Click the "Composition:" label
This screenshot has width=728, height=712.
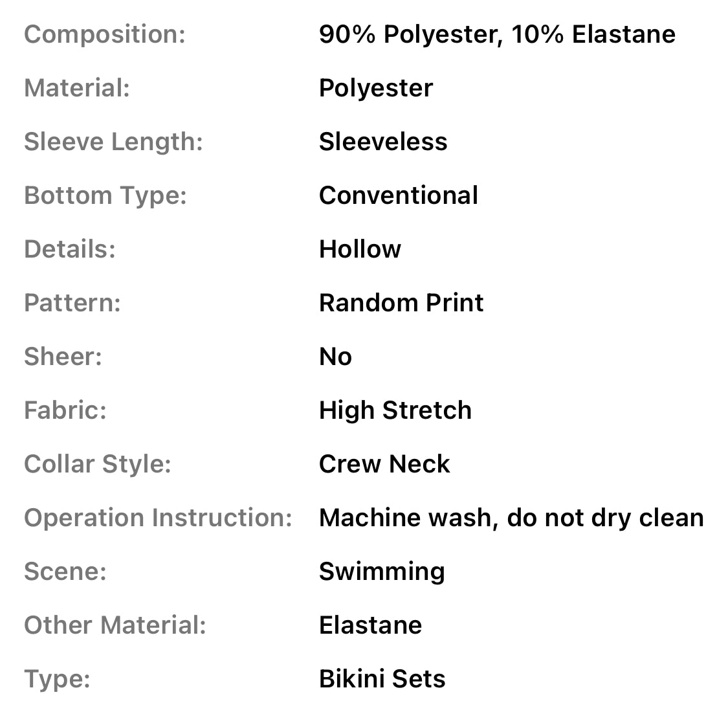(105, 34)
